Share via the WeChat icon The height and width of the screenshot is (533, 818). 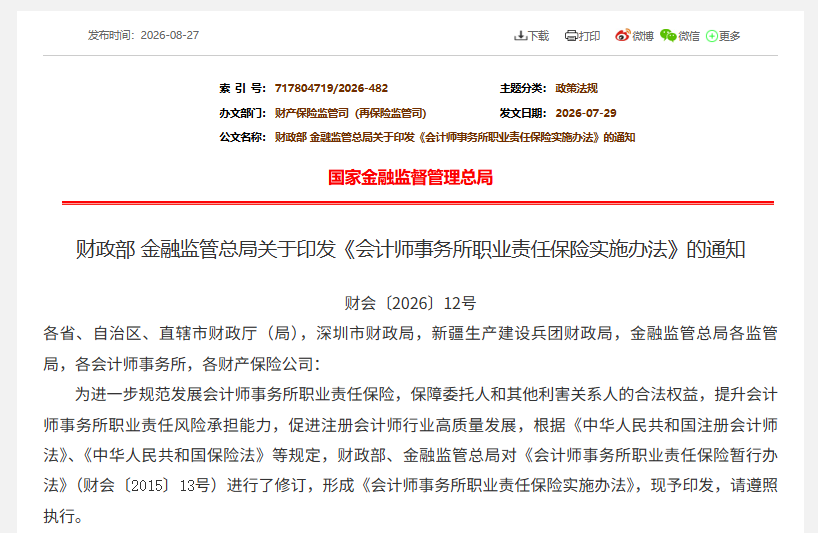click(x=668, y=35)
